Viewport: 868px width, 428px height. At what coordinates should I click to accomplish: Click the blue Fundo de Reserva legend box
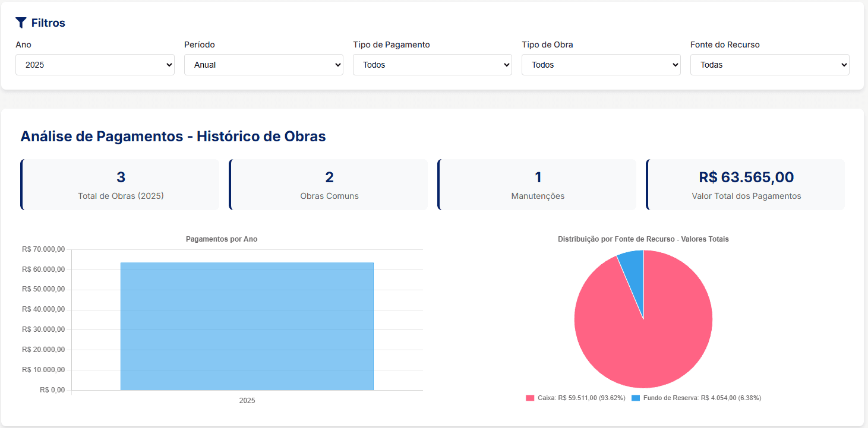(636, 398)
